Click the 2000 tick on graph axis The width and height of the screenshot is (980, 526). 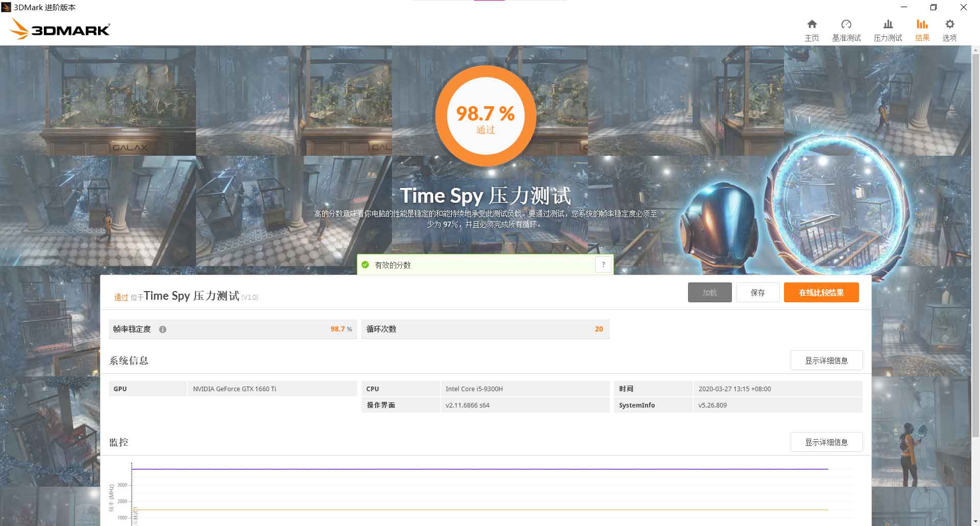122,501
